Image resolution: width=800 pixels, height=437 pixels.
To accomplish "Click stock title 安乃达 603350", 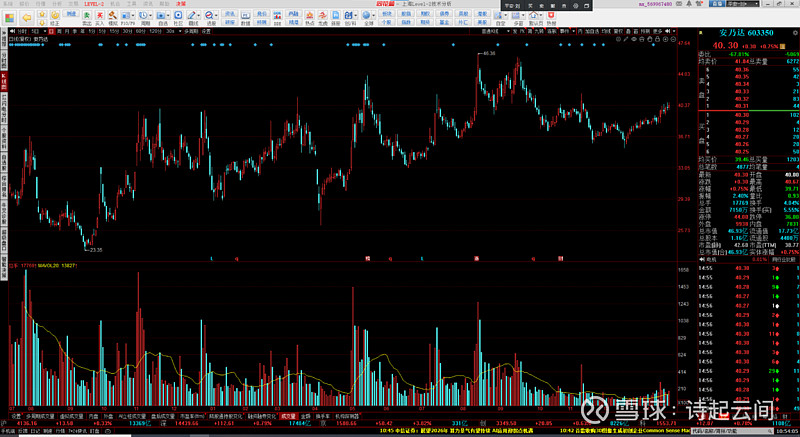I will [x=746, y=33].
